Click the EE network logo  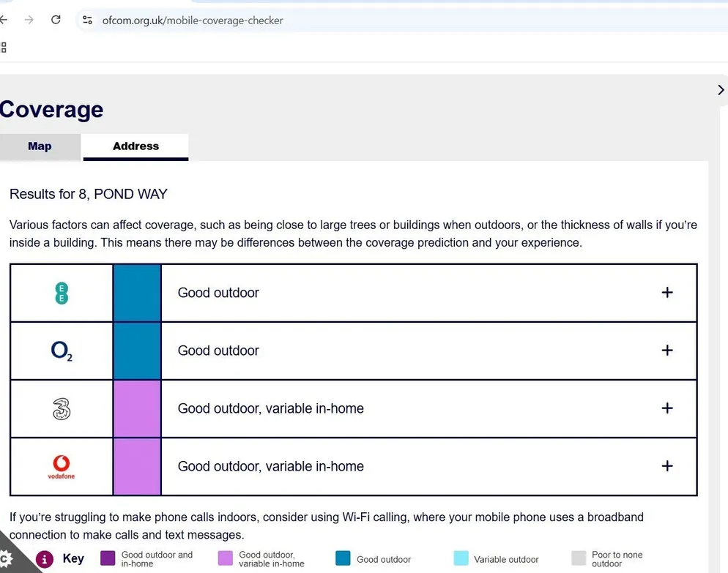[62, 293]
